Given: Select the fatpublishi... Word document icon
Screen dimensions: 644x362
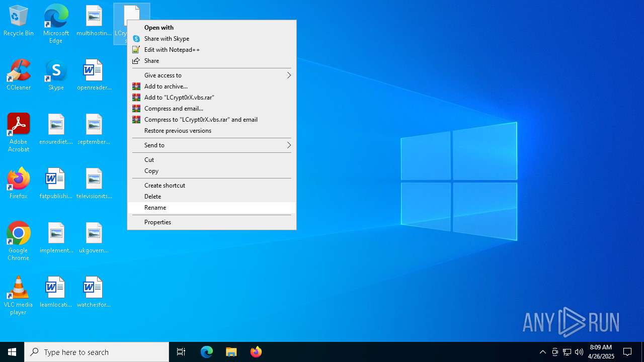Looking at the screenshot, I should (x=56, y=184).
